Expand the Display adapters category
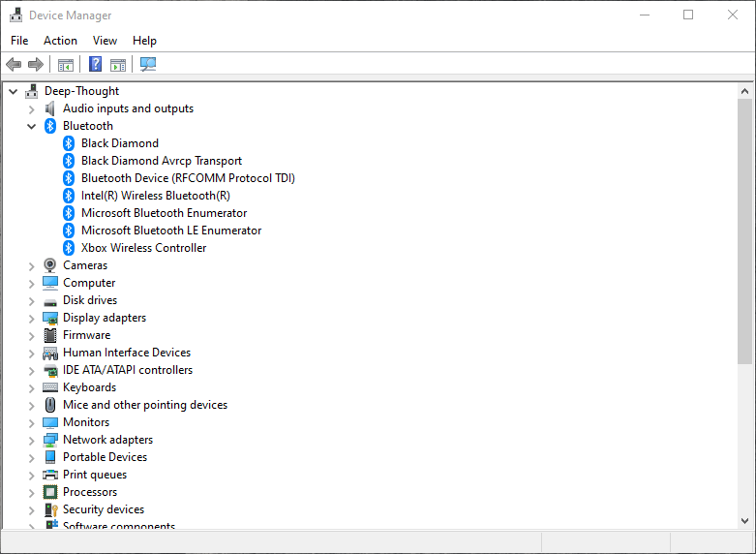 (x=32, y=318)
